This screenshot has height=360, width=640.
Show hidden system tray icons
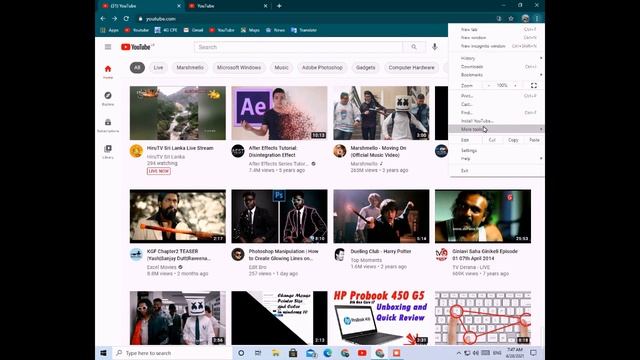pyautogui.click(x=458, y=353)
